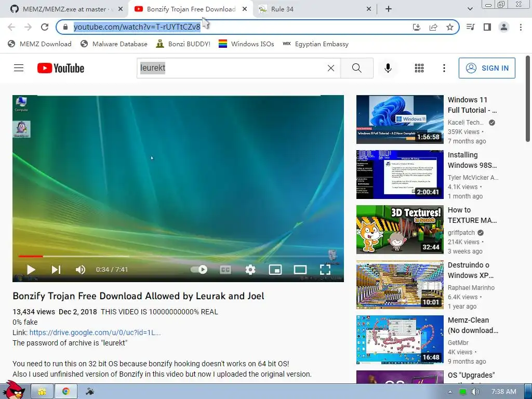Screen dimensions: 532x399
Task: Open the media control icon in toolbar
Action: pyautogui.click(x=470, y=27)
